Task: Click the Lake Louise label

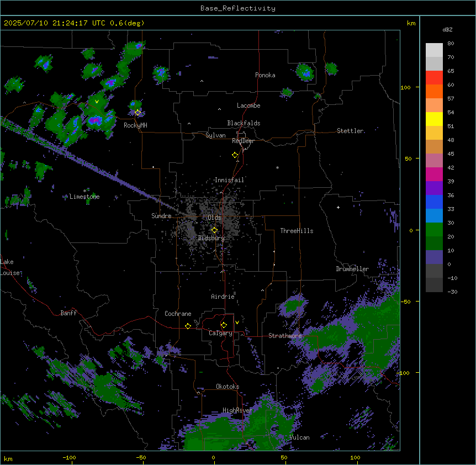Action: [x=10, y=267]
